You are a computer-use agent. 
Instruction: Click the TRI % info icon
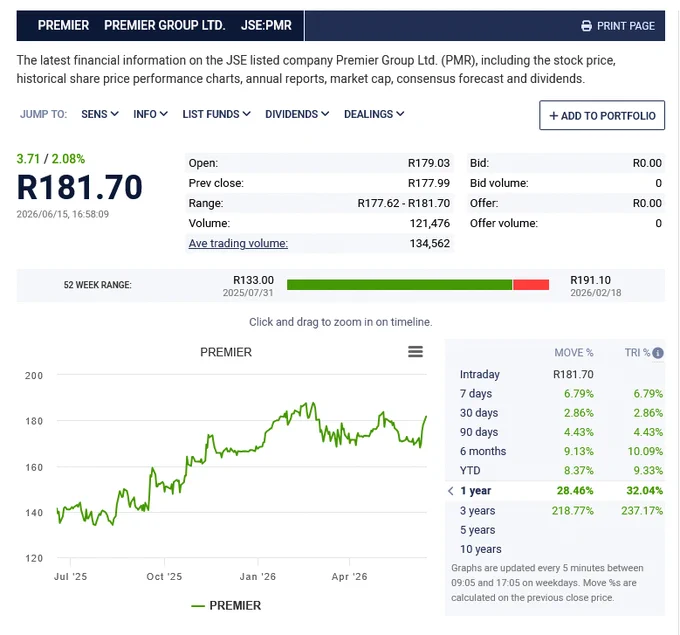(657, 353)
